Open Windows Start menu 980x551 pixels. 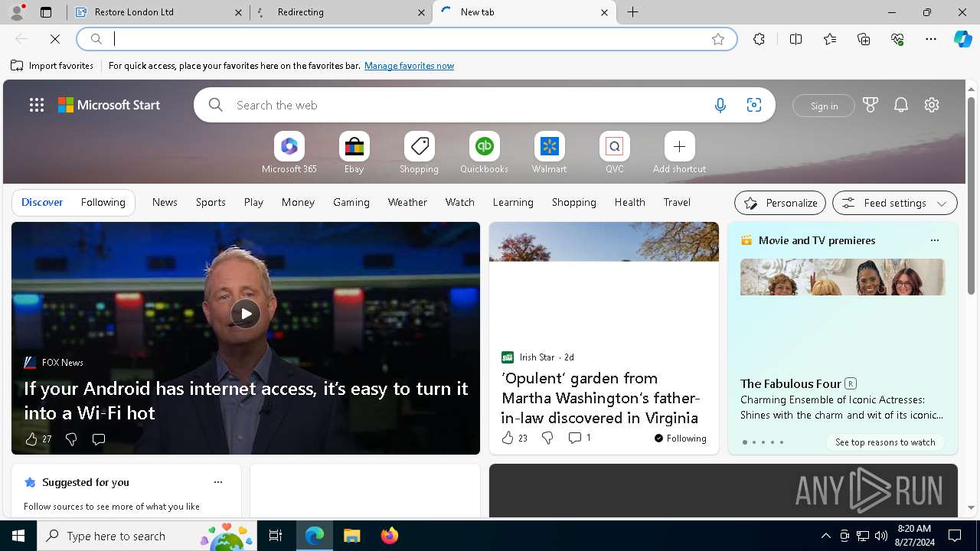(x=18, y=536)
